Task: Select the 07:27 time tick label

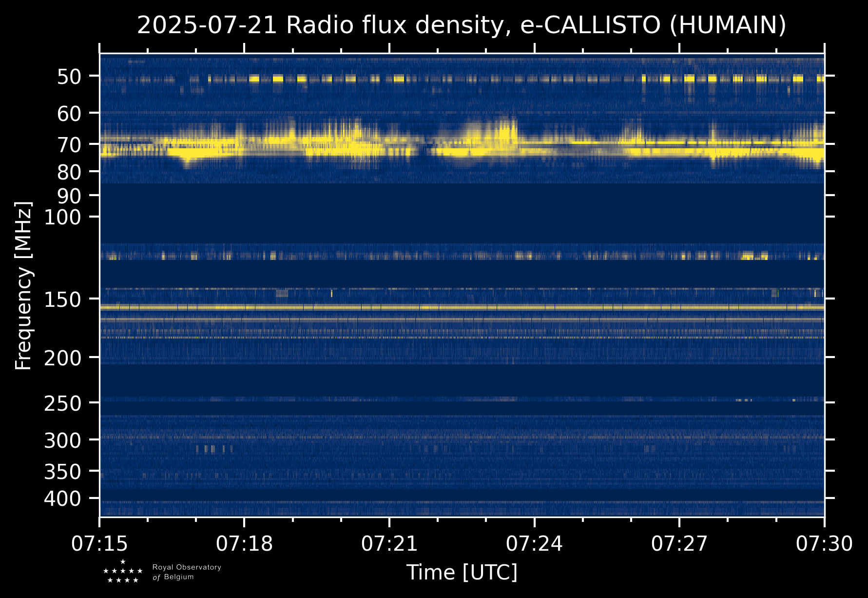Action: pyautogui.click(x=679, y=543)
